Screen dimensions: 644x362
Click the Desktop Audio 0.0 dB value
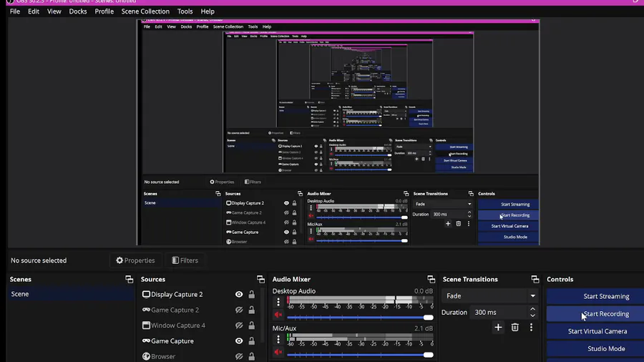click(x=424, y=291)
